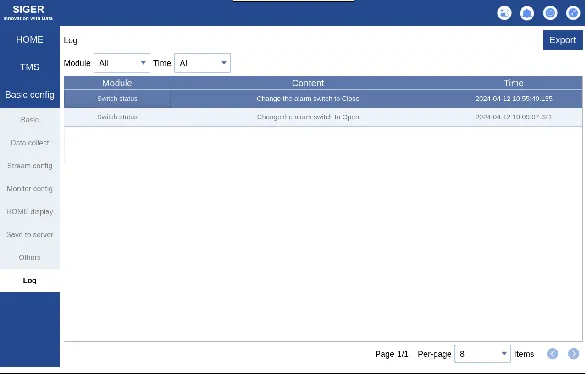Viewport: 585px width, 374px height.
Task: Click 'Change the alarm switch to Open' content
Action: coord(308,117)
